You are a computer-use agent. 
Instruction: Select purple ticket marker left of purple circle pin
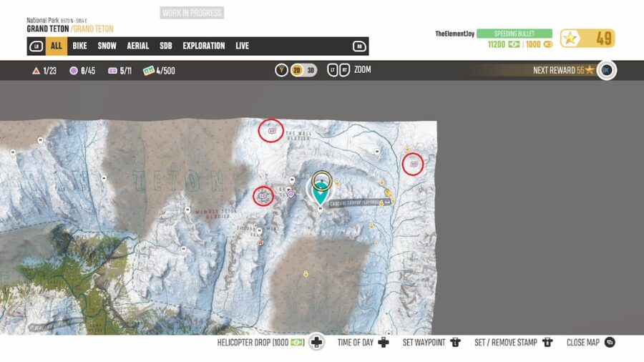pos(263,196)
